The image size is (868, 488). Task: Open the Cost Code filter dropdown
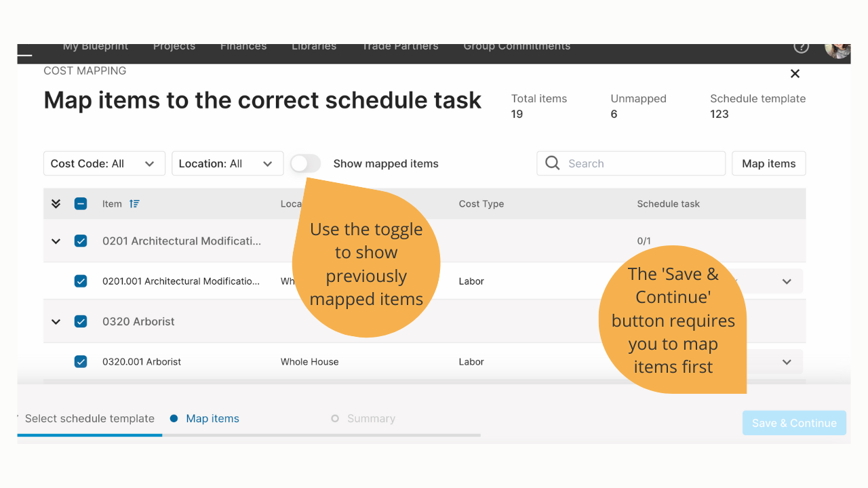point(104,163)
